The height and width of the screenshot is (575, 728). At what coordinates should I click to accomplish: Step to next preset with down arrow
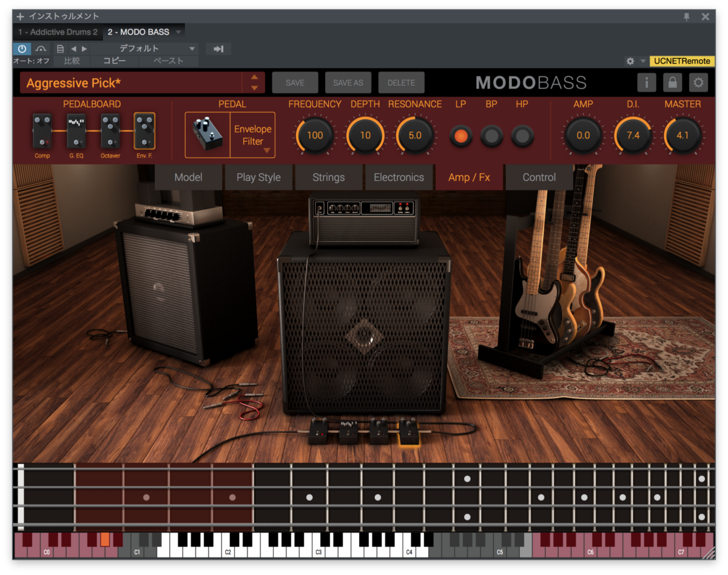(x=254, y=88)
